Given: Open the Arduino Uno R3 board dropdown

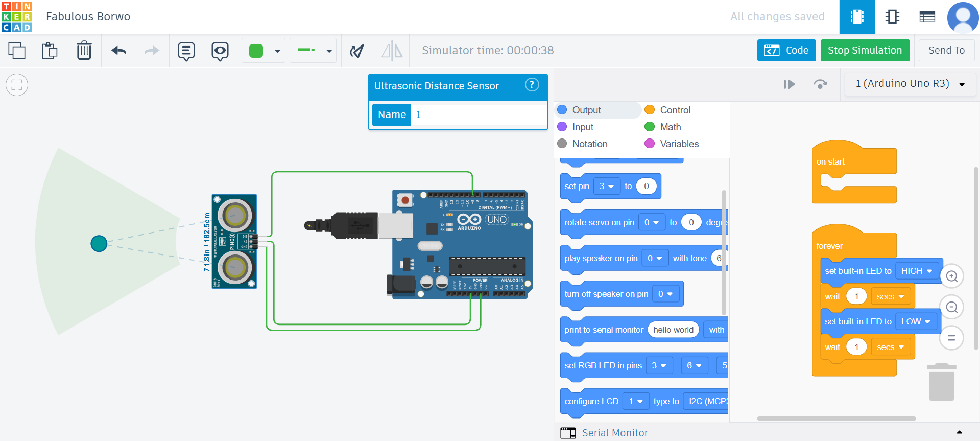Looking at the screenshot, I should (x=910, y=84).
